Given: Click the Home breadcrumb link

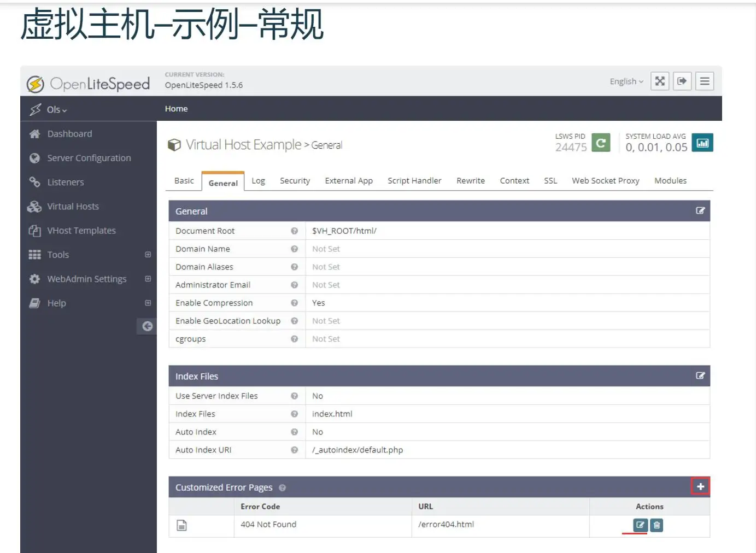Looking at the screenshot, I should [176, 109].
